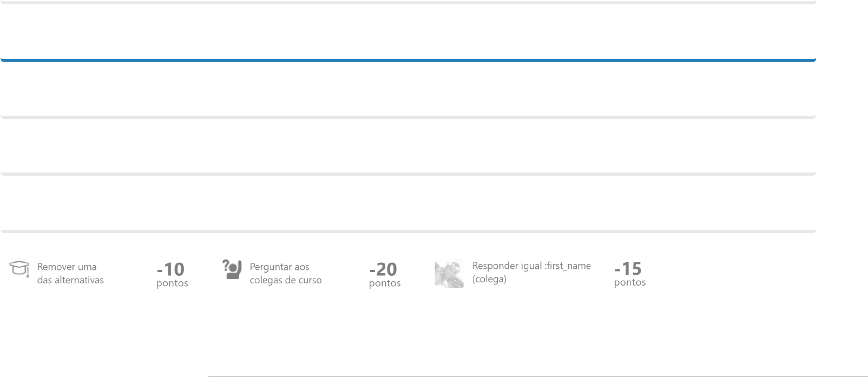The height and width of the screenshot is (377, 868).
Task: Select the fourth answer row above the helps
Action: 407,203
